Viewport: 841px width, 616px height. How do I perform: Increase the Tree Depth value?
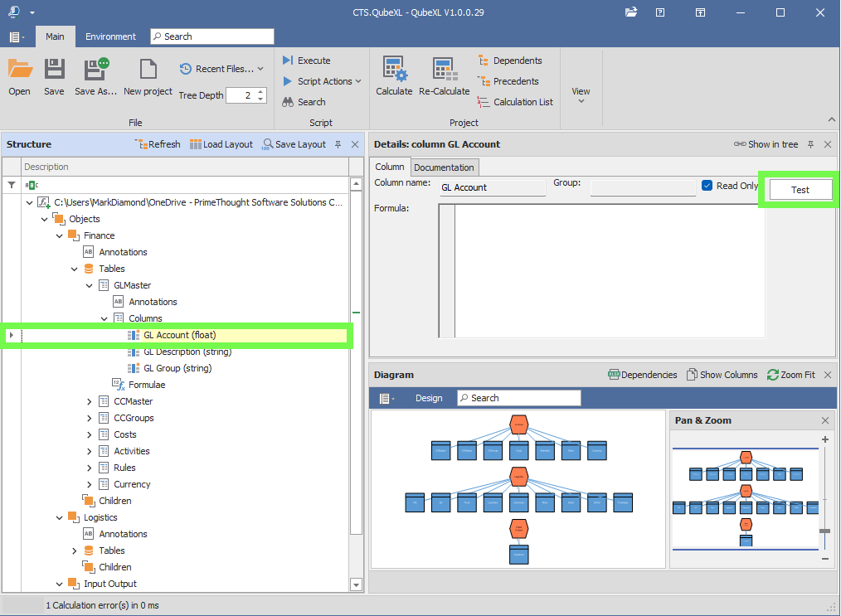pos(260,91)
